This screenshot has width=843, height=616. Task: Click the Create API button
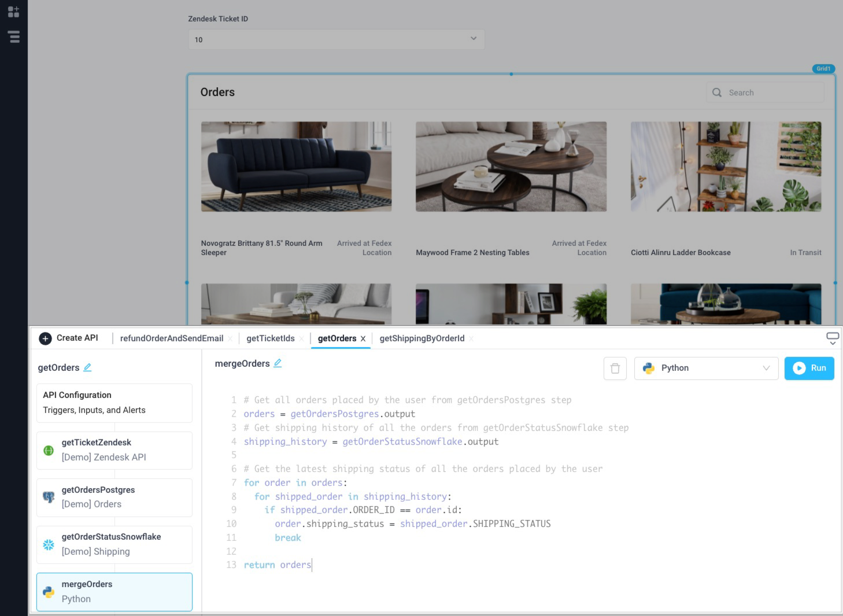pos(68,338)
